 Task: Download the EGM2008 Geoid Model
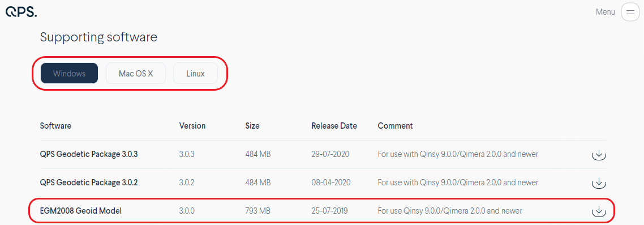[598, 211]
